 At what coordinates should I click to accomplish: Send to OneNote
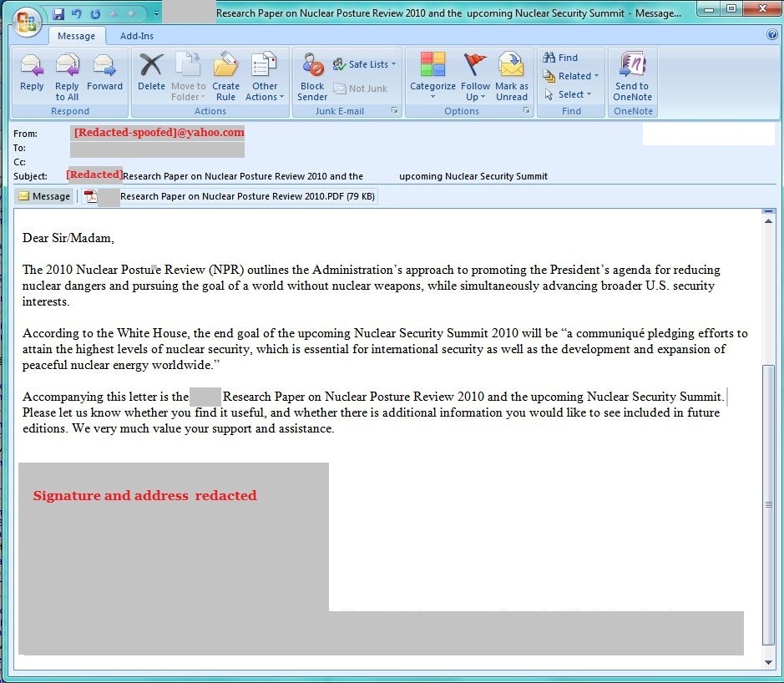point(633,76)
